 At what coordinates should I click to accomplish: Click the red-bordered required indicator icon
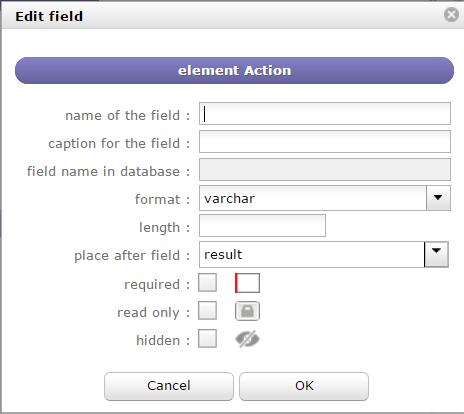click(247, 283)
